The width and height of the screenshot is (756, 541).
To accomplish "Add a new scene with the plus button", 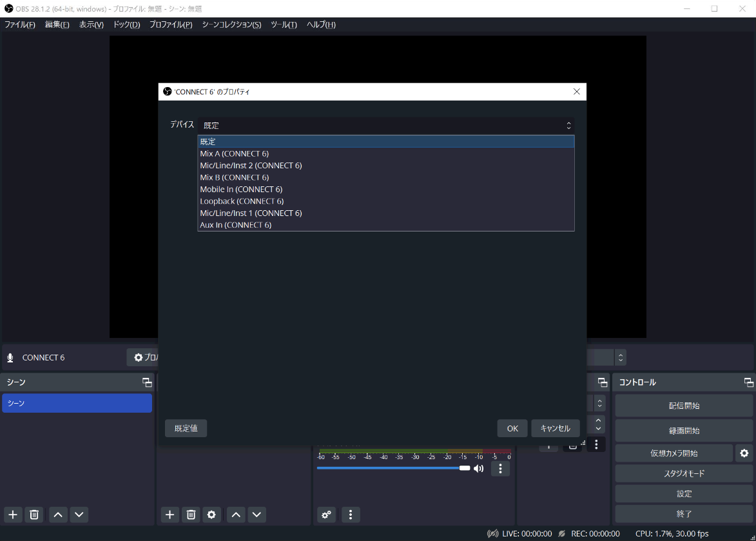I will tap(13, 515).
